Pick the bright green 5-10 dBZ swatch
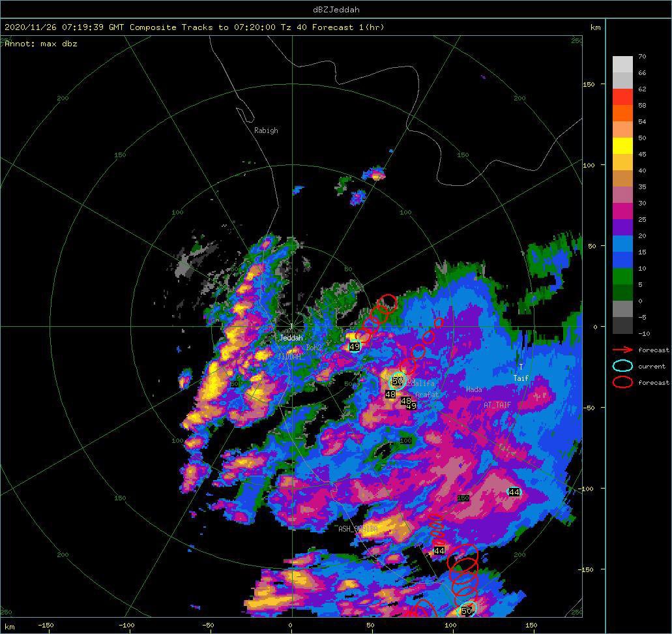Image resolution: width=672 pixels, height=634 pixels. pyautogui.click(x=622, y=277)
